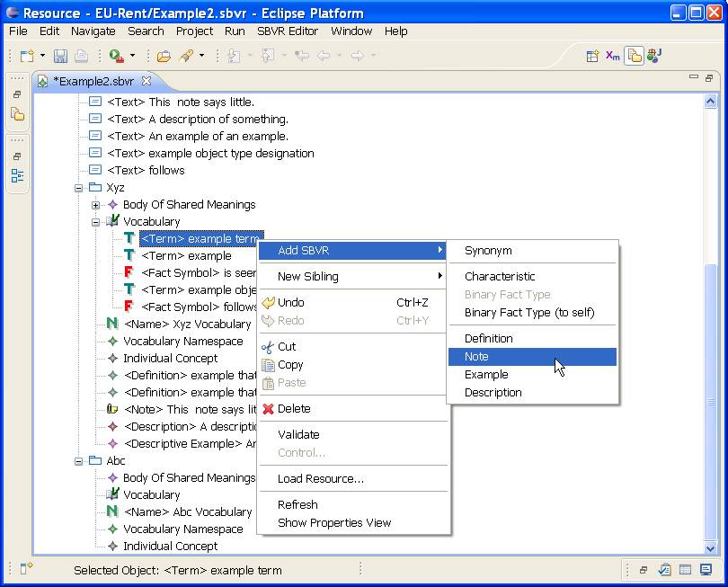The image size is (728, 587).
Task: Select Delete in the context menu
Action: pos(353,409)
